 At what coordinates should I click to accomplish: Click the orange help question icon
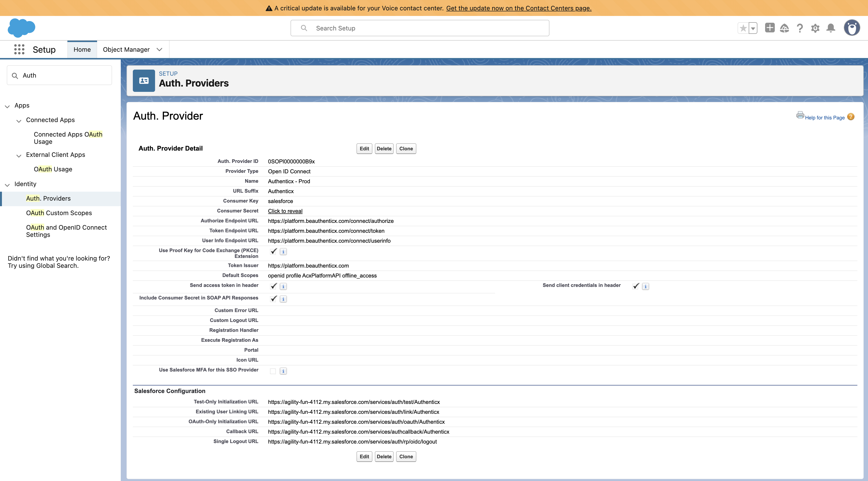[x=850, y=117]
